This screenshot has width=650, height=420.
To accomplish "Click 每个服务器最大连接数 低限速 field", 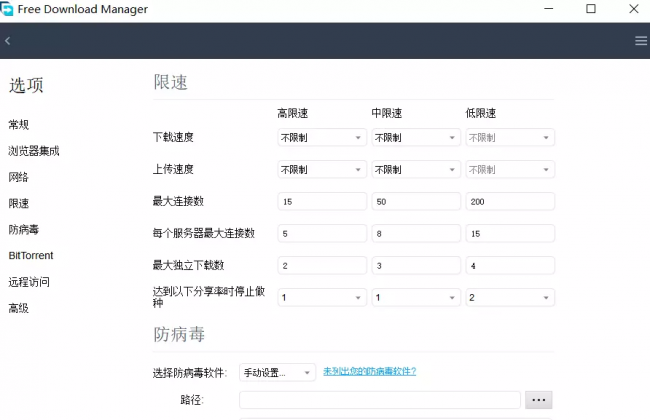I will tap(510, 233).
